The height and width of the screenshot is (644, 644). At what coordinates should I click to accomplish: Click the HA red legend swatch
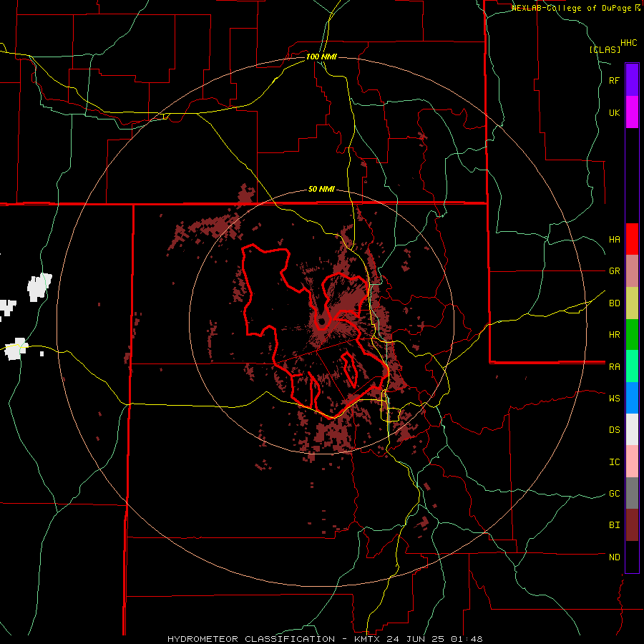pos(632,239)
